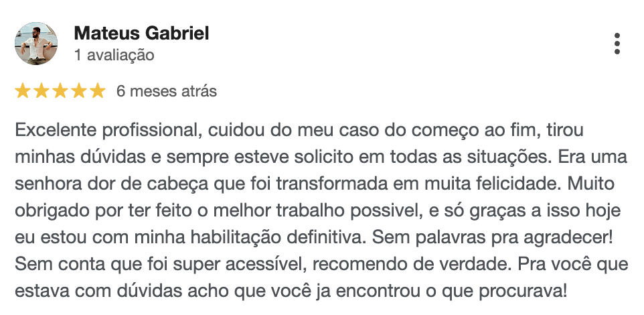The image size is (644, 315).
Task: Select the first yellow rating star
Action: [22, 91]
